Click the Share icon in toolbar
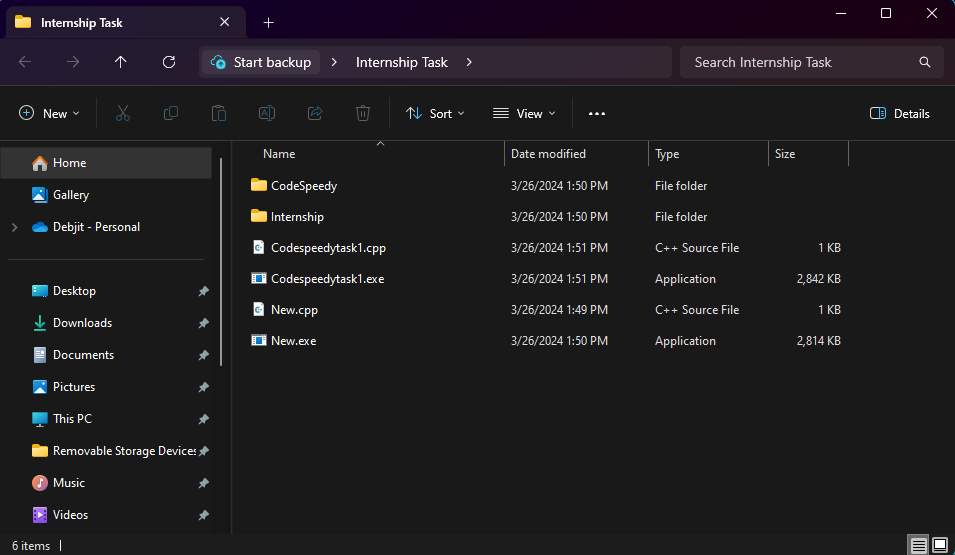This screenshot has height=555, width=955. (x=315, y=113)
